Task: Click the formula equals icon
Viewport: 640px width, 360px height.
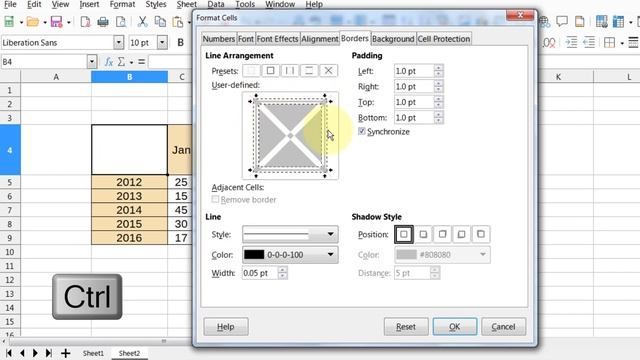Action: (142, 62)
